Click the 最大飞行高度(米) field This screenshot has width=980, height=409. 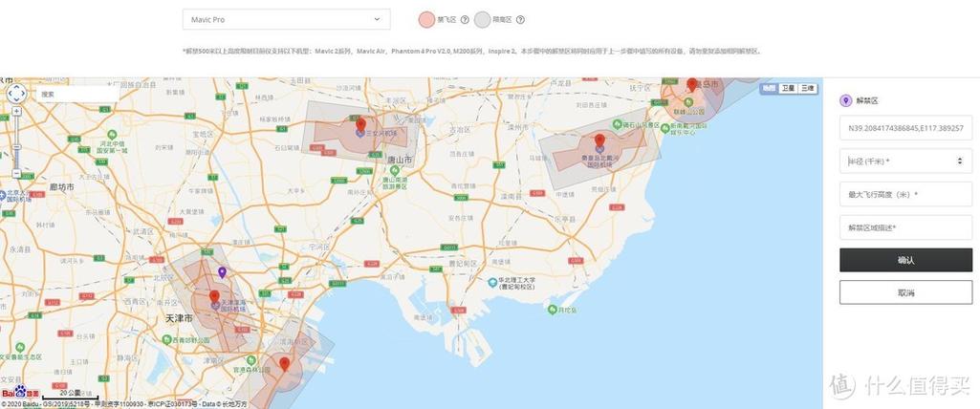click(x=905, y=194)
